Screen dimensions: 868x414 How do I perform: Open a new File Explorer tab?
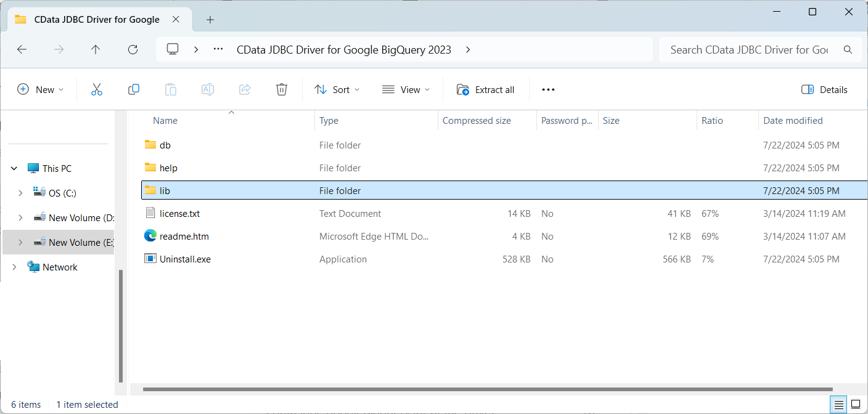click(x=210, y=19)
